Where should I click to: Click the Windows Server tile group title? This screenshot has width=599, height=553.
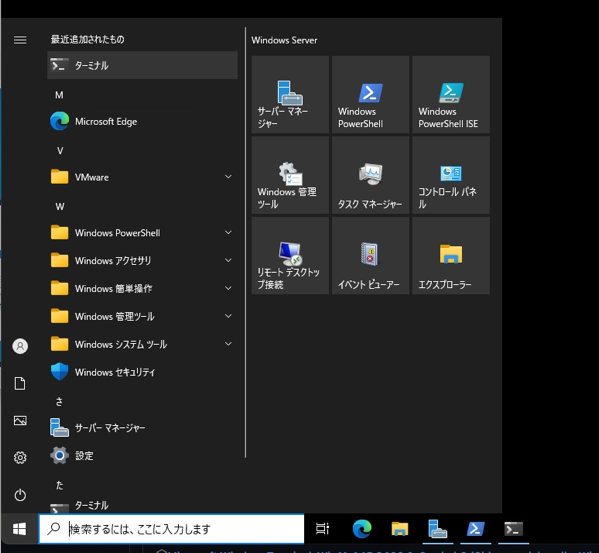pos(284,40)
